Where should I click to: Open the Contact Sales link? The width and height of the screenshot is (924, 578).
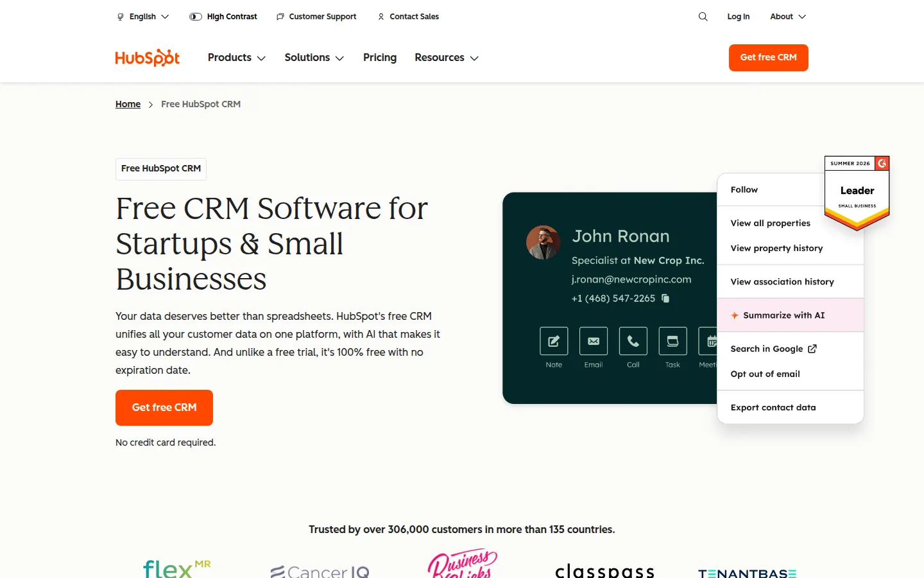(408, 17)
